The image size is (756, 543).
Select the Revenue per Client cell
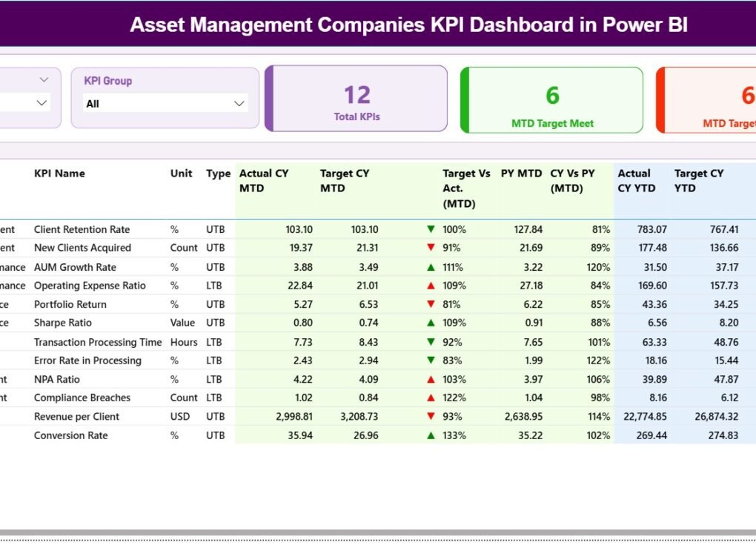[76, 416]
